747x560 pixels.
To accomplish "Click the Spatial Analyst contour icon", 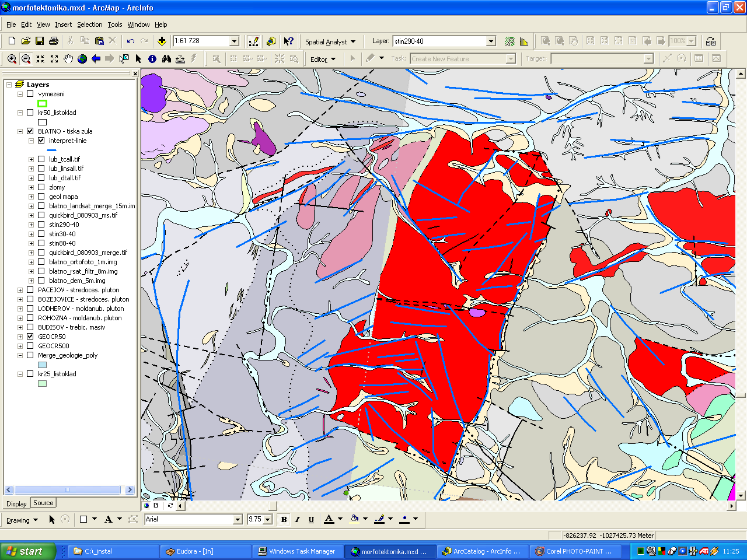I will coord(509,41).
